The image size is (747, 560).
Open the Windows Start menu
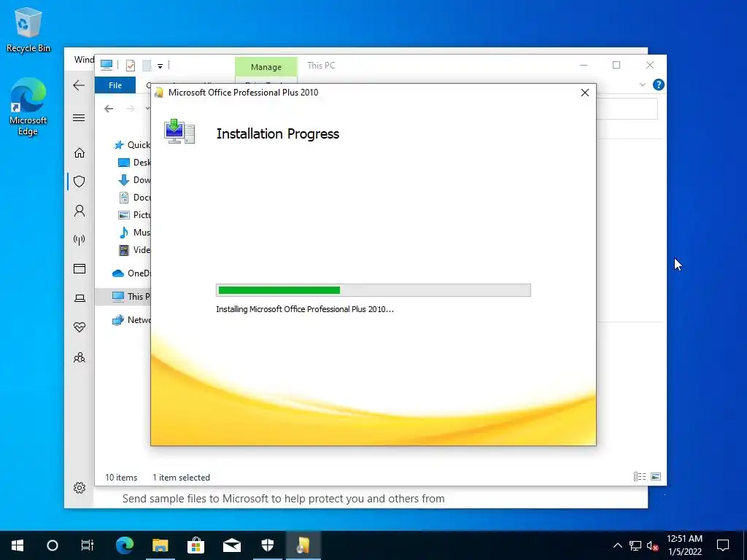tap(18, 545)
